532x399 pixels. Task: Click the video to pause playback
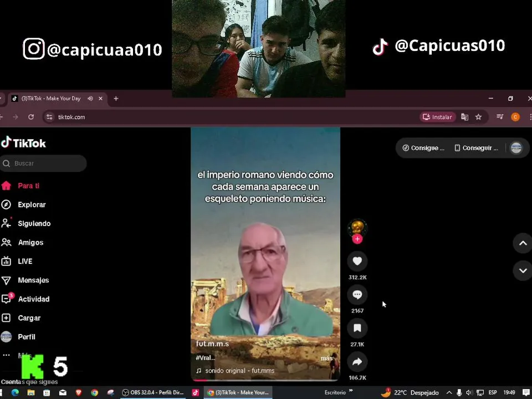coord(265,253)
